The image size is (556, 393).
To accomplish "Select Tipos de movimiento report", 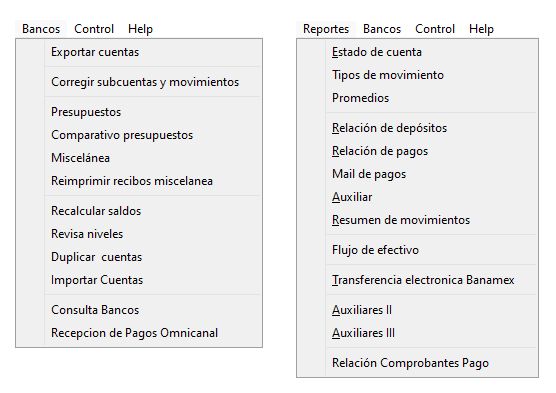I will [417, 75].
